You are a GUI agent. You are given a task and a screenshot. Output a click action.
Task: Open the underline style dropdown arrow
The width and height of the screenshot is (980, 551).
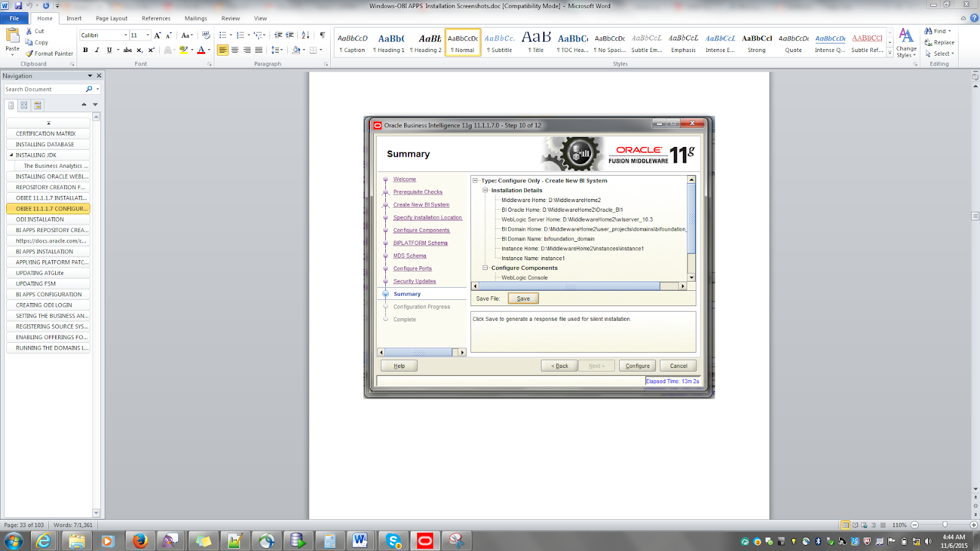click(118, 50)
